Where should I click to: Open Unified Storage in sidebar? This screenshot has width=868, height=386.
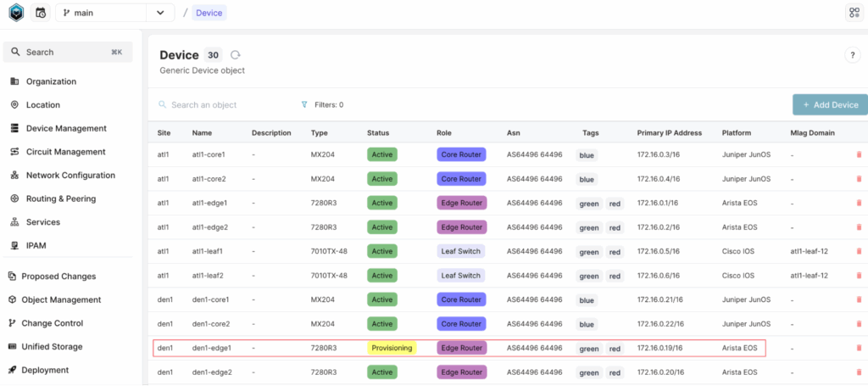click(52, 347)
